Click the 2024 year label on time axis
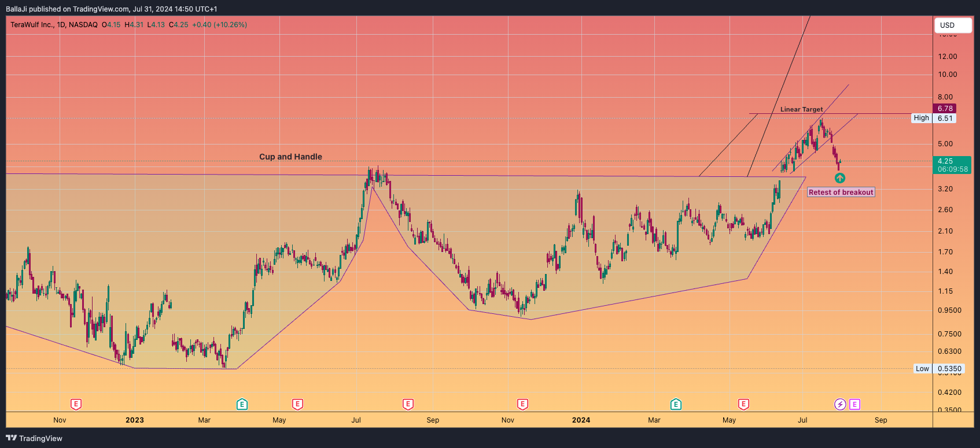980x448 pixels. [581, 420]
